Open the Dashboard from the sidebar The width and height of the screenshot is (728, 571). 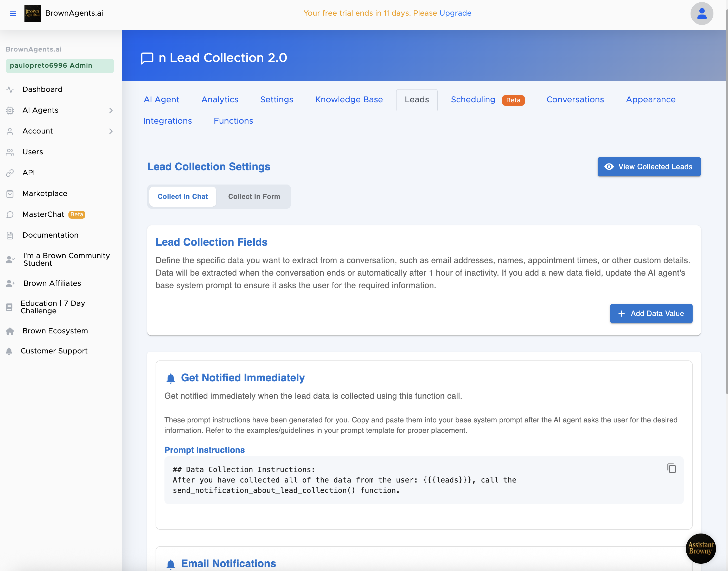click(x=42, y=89)
